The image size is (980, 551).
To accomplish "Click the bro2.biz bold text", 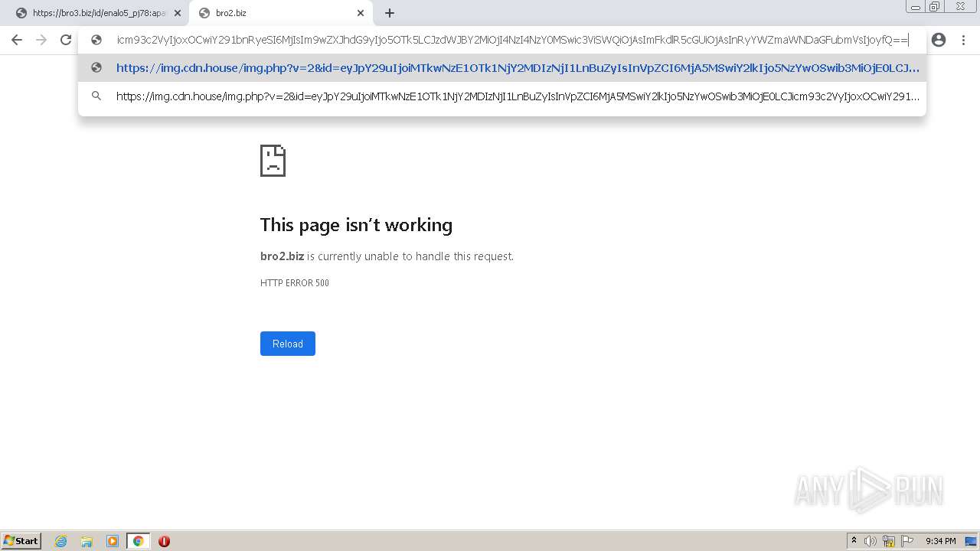I will pos(282,256).
